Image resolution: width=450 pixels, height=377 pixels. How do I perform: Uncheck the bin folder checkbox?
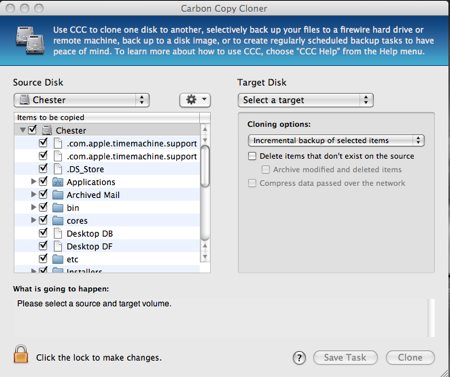coord(43,207)
